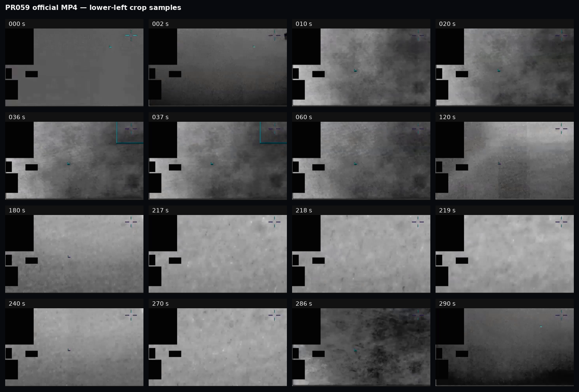Click the crosshair reticle in 270 s frame

click(274, 315)
